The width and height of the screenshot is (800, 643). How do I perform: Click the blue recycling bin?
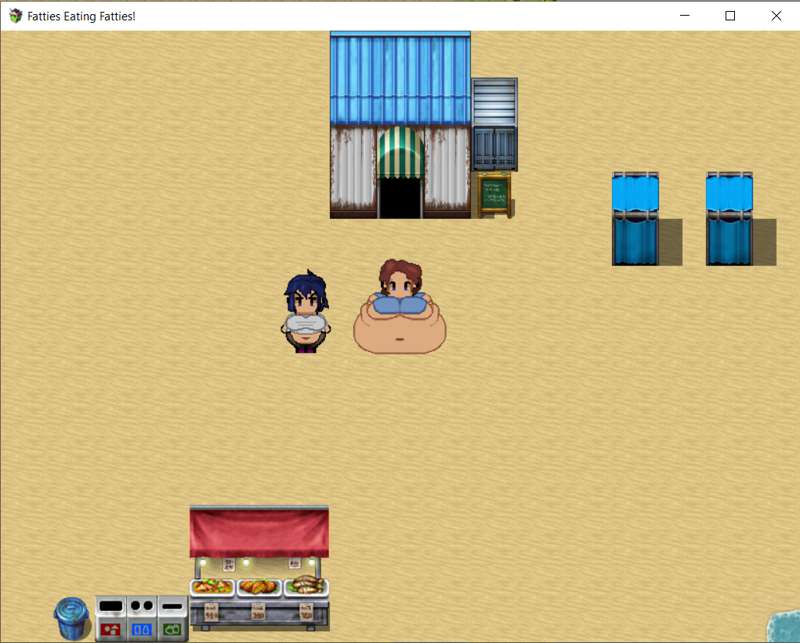pyautogui.click(x=142, y=619)
